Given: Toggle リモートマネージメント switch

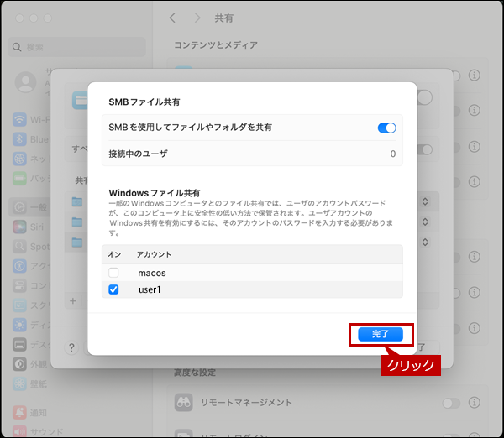Looking at the screenshot, I should pos(451,403).
